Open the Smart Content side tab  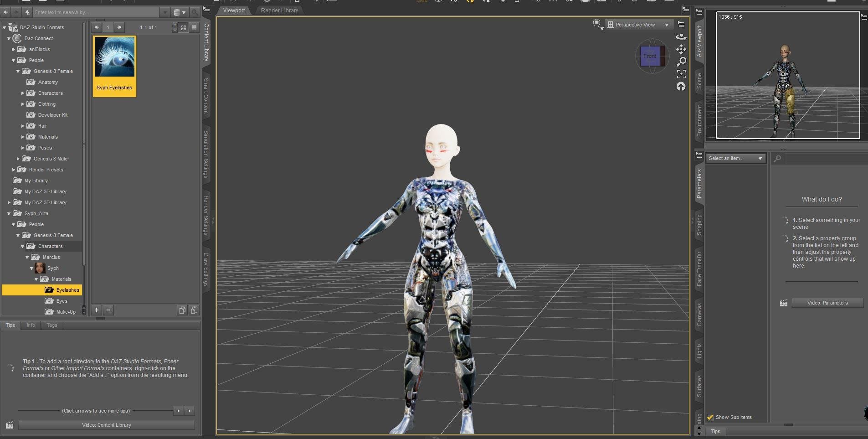pos(206,96)
